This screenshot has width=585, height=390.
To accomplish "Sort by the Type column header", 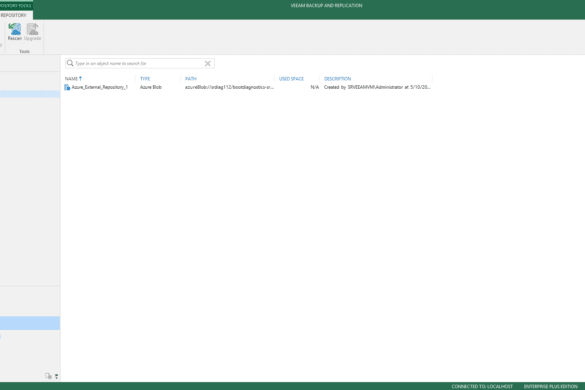I will [145, 79].
